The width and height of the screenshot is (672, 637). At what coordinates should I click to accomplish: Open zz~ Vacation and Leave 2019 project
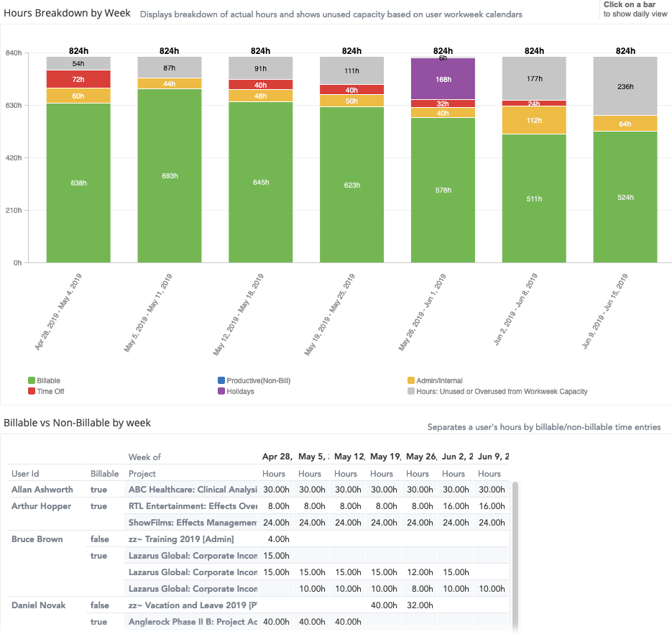point(193,605)
